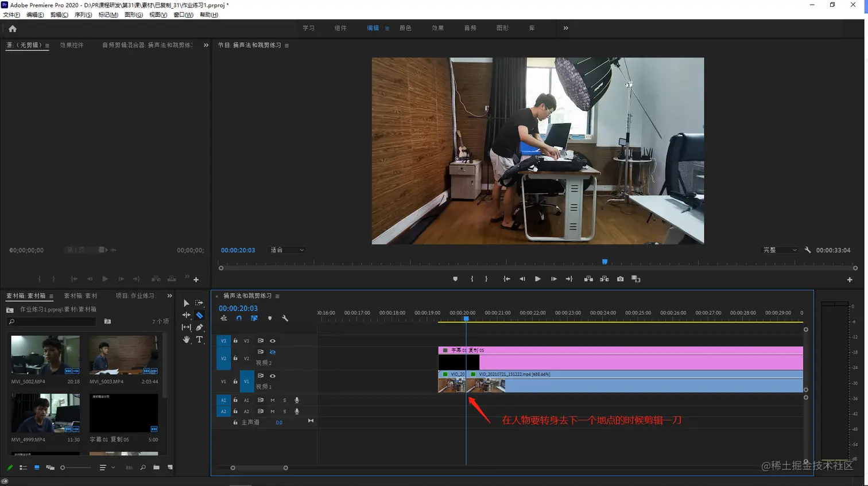Enable voice-over record on A1
Image resolution: width=868 pixels, height=486 pixels.
tap(297, 401)
